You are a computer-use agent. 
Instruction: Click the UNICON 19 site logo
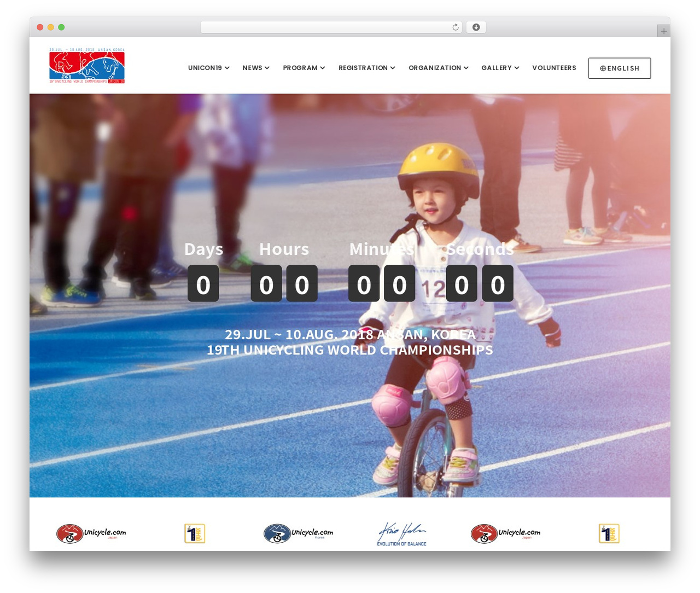[x=87, y=66]
